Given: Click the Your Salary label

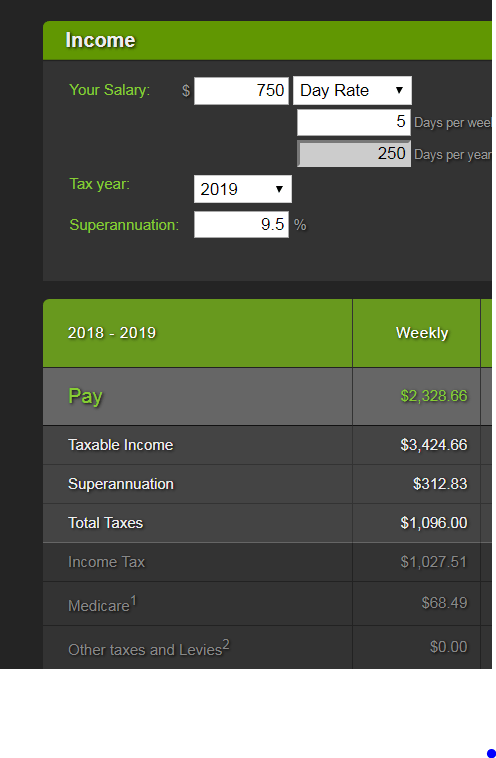Looking at the screenshot, I should click(109, 90).
